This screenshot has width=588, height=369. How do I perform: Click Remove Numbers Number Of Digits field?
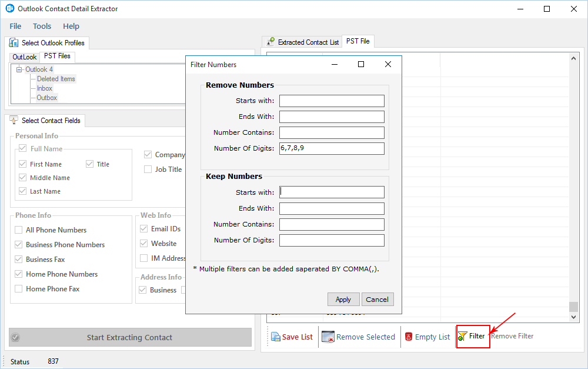coord(332,148)
